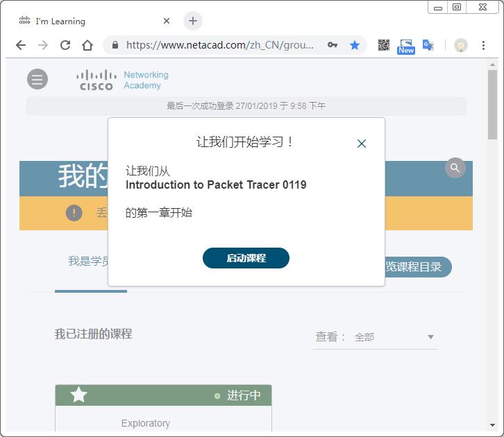Open the extension labeled New
This screenshot has height=437, width=504.
pyautogui.click(x=406, y=46)
